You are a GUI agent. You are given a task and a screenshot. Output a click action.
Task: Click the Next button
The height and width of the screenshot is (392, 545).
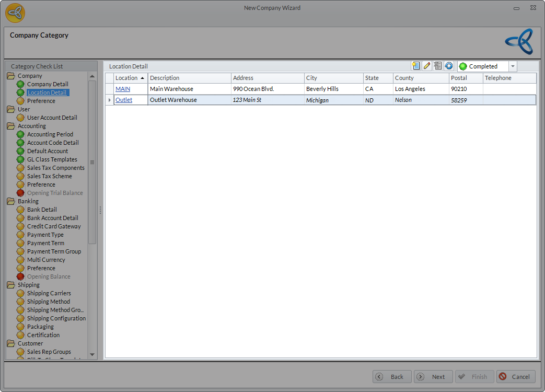point(433,377)
